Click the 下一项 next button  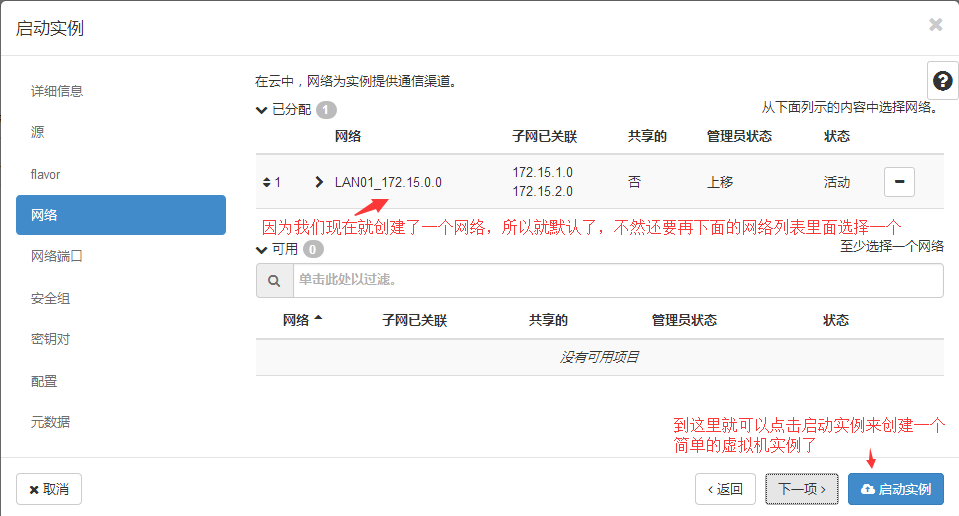tap(802, 489)
